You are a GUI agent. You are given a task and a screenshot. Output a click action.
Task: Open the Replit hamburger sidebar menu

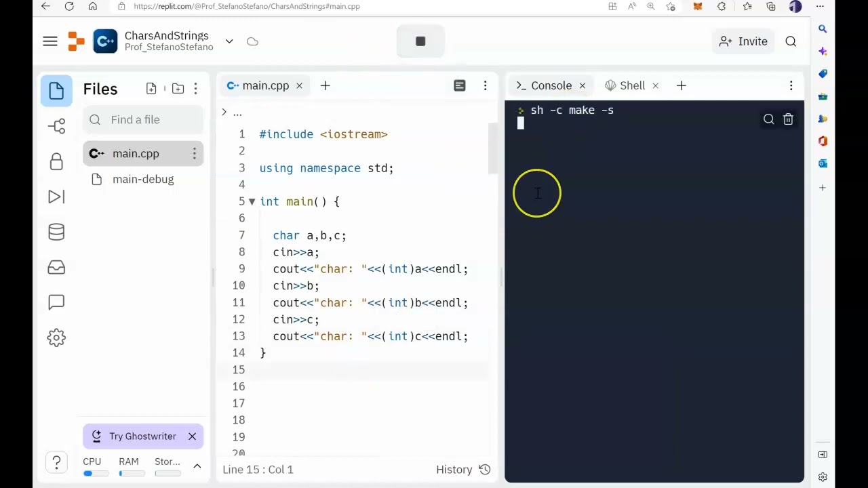(x=50, y=41)
